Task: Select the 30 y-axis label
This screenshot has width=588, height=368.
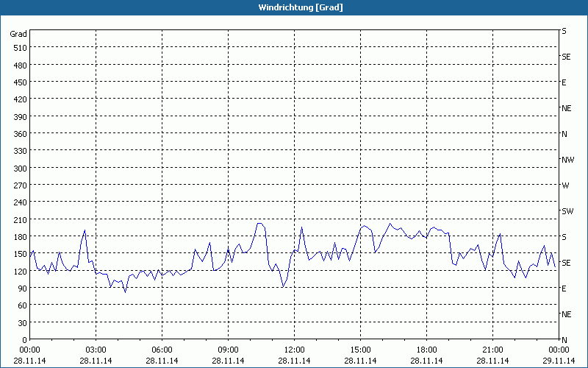Action: [x=23, y=323]
